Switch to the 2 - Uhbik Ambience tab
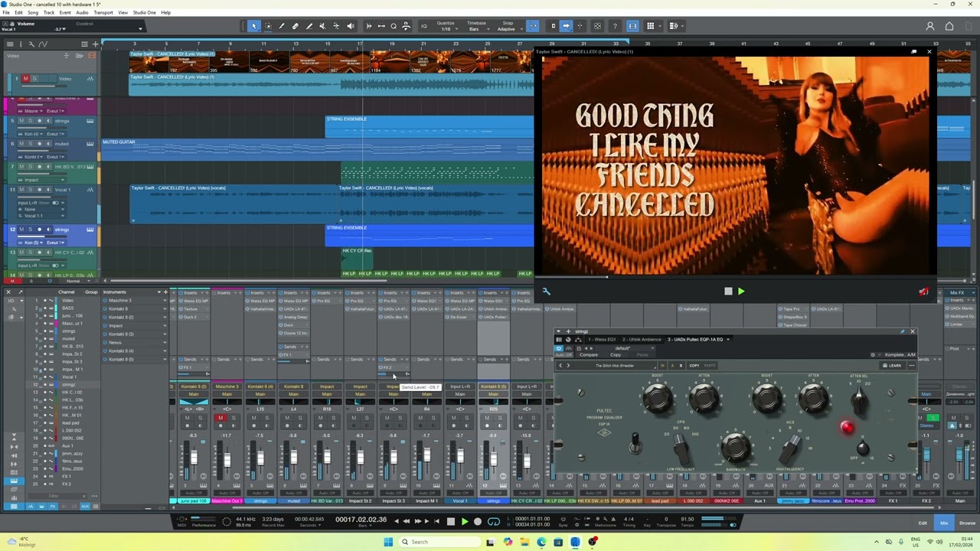The height and width of the screenshot is (551, 980). click(x=642, y=339)
